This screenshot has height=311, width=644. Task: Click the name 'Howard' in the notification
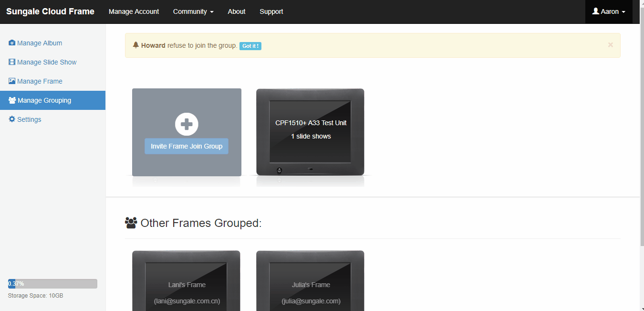(153, 45)
